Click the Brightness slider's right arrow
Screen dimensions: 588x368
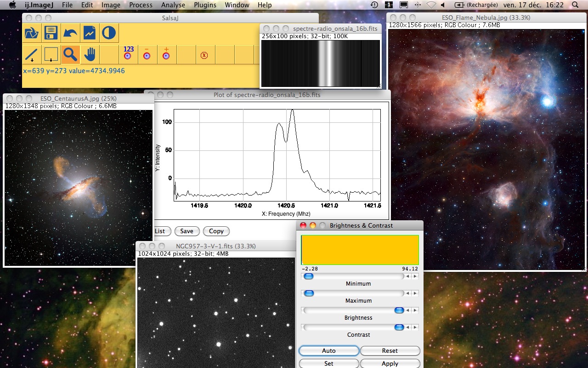[x=415, y=310]
